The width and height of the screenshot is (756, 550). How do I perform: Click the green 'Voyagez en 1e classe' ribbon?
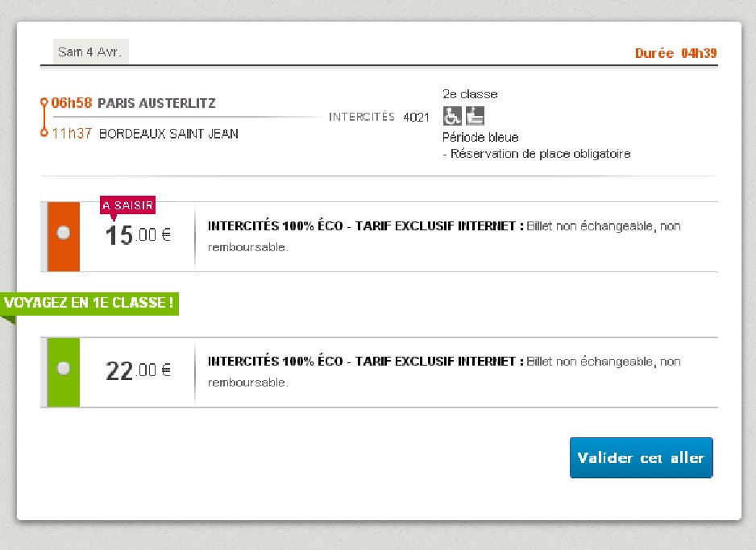point(89,304)
